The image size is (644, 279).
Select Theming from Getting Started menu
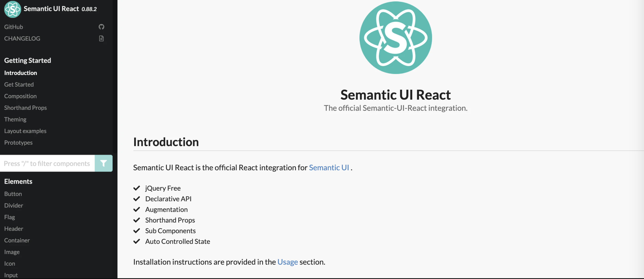(15, 119)
